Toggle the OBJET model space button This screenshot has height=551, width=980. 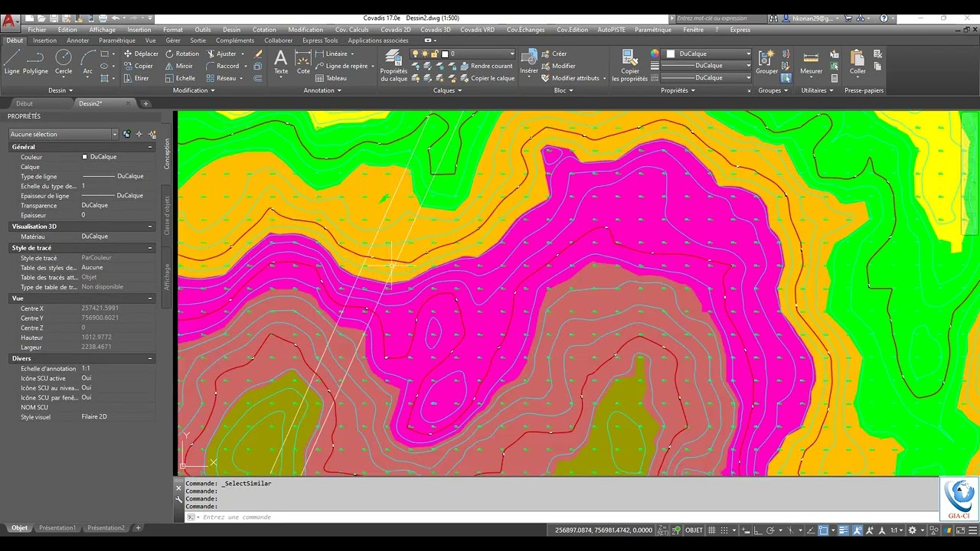point(694,530)
